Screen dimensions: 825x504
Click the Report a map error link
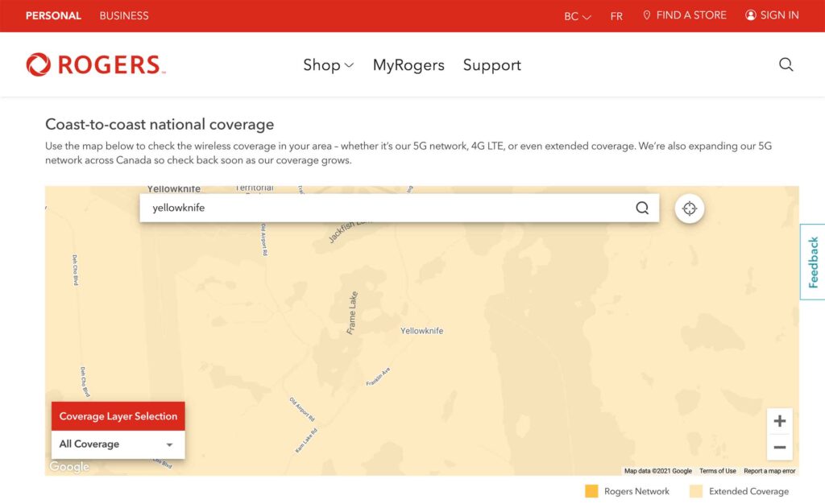click(x=769, y=471)
